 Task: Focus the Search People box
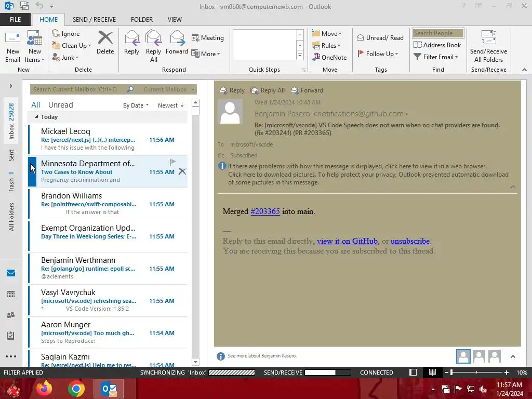tap(438, 33)
